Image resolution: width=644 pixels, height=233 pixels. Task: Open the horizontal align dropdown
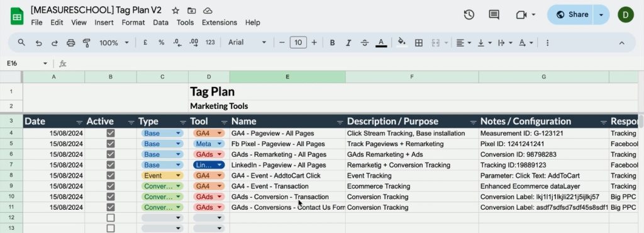[x=464, y=43]
